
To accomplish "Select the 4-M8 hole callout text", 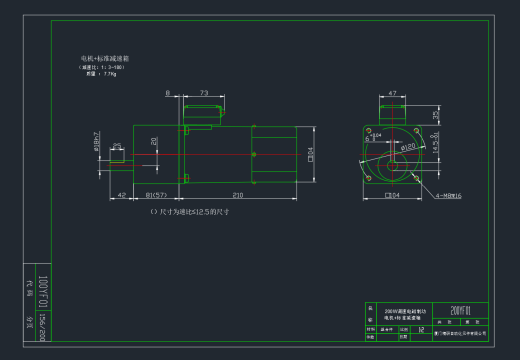I will (x=449, y=196).
